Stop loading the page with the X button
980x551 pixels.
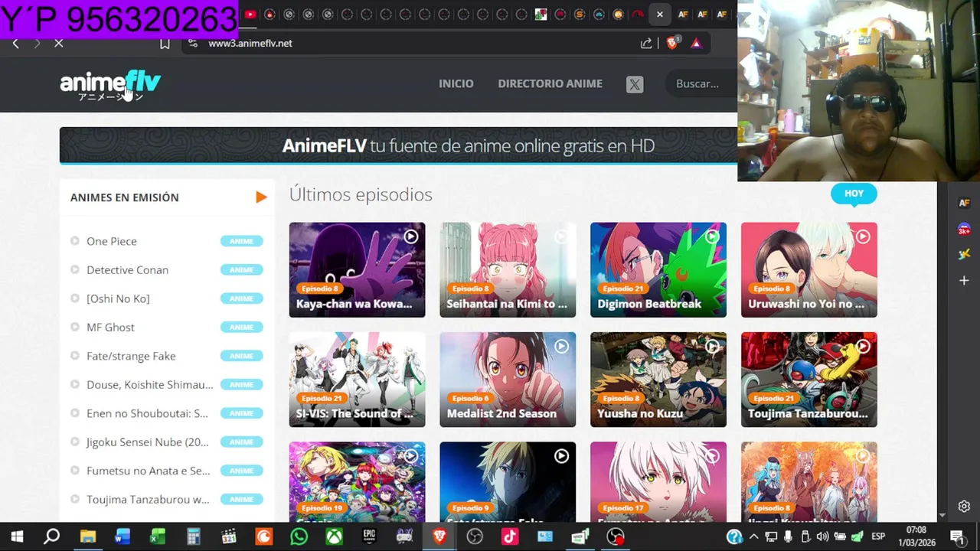click(58, 44)
